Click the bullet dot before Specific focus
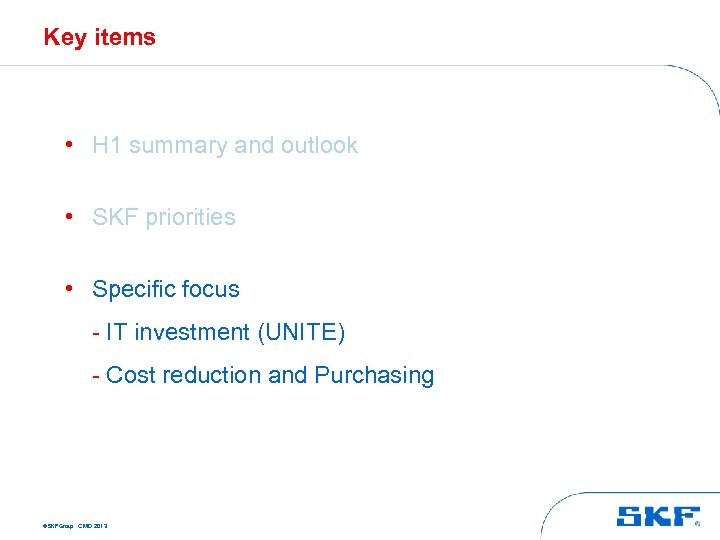The width and height of the screenshot is (720, 540). coord(65,288)
